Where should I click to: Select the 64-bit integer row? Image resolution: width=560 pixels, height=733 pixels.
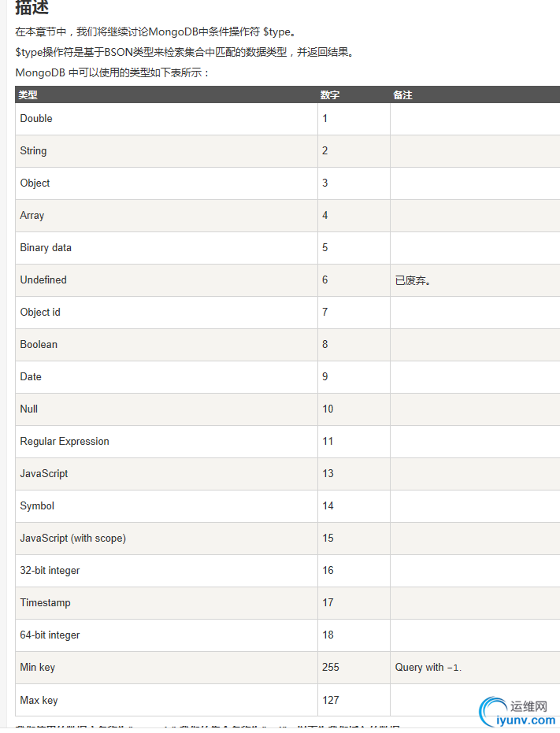287,635
